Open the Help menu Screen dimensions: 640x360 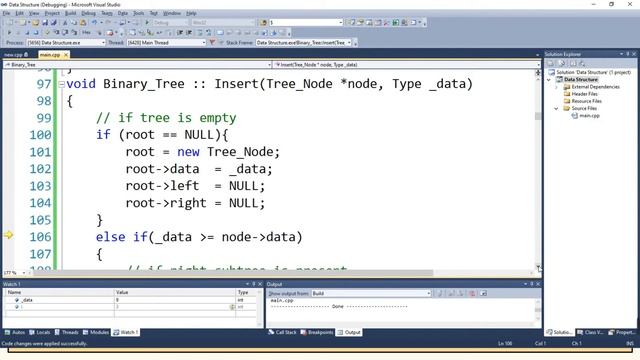pos(191,13)
